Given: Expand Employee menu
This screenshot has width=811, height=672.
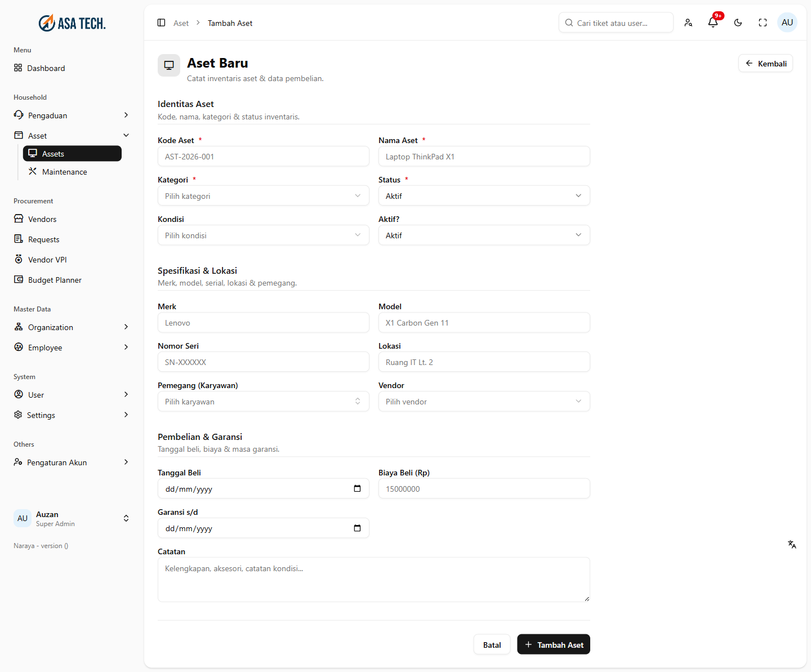Looking at the screenshot, I should 72,348.
